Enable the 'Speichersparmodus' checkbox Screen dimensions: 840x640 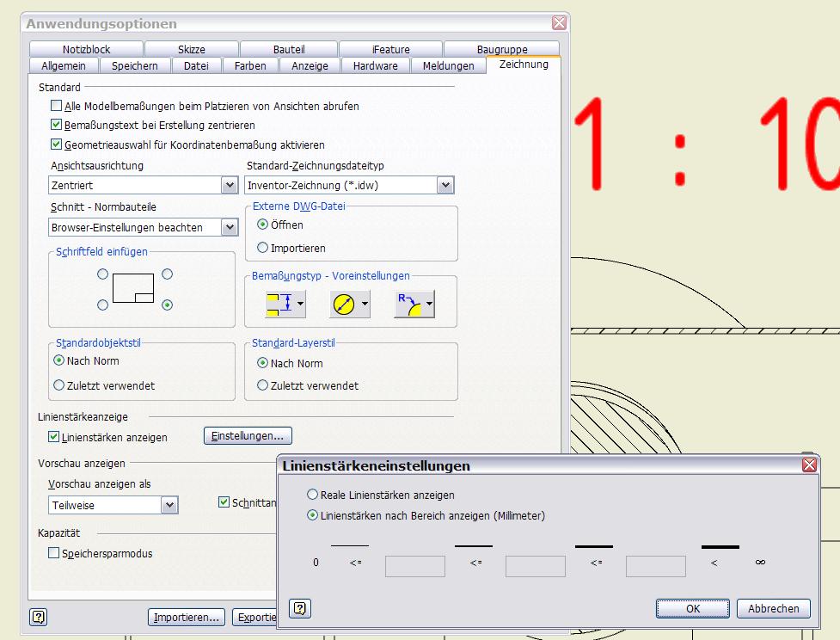[53, 552]
